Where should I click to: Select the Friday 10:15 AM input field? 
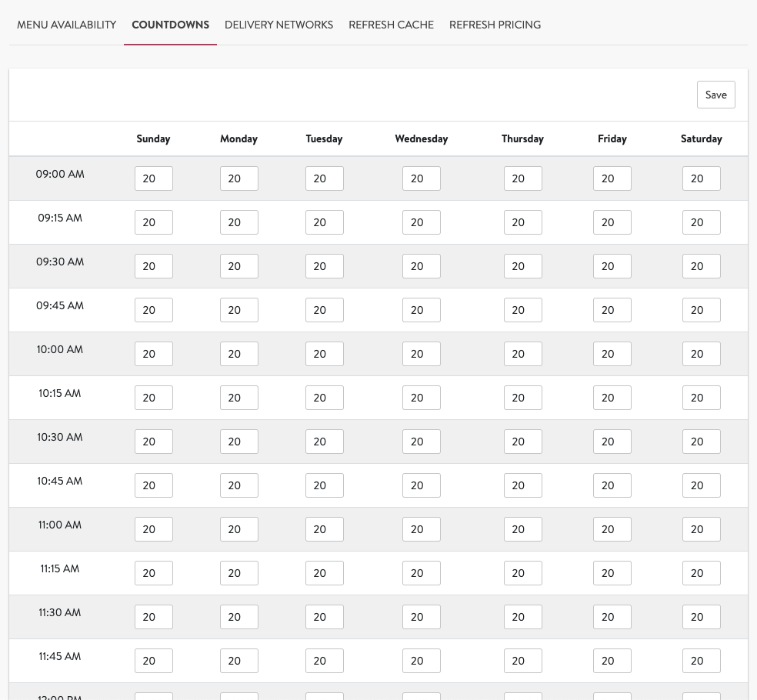(x=612, y=398)
